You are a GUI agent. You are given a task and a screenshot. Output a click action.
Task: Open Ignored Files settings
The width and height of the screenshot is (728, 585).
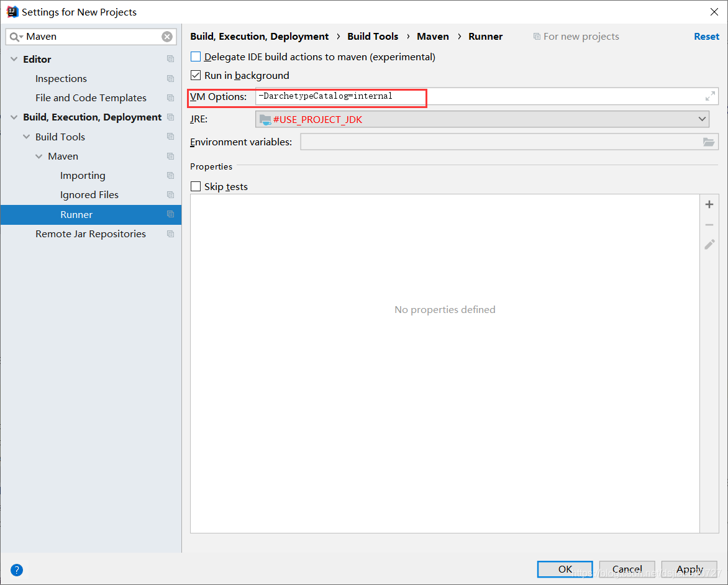[x=89, y=194]
